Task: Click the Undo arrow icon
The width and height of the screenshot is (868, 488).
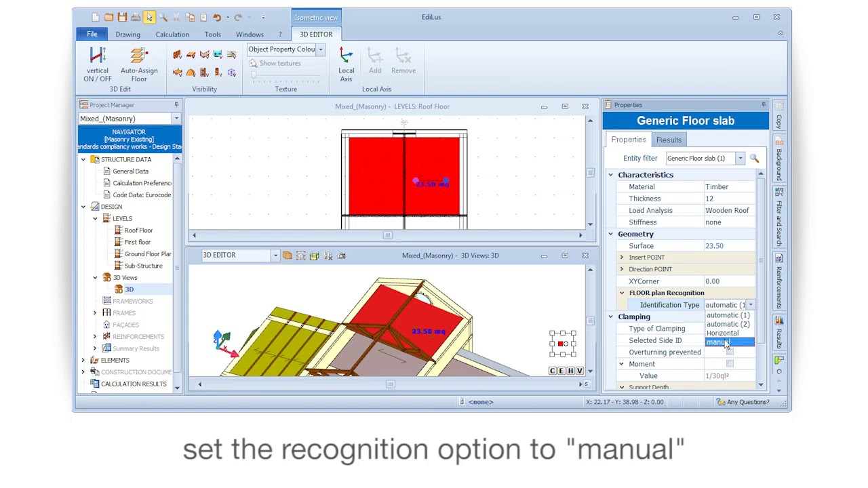Action: 217,17
